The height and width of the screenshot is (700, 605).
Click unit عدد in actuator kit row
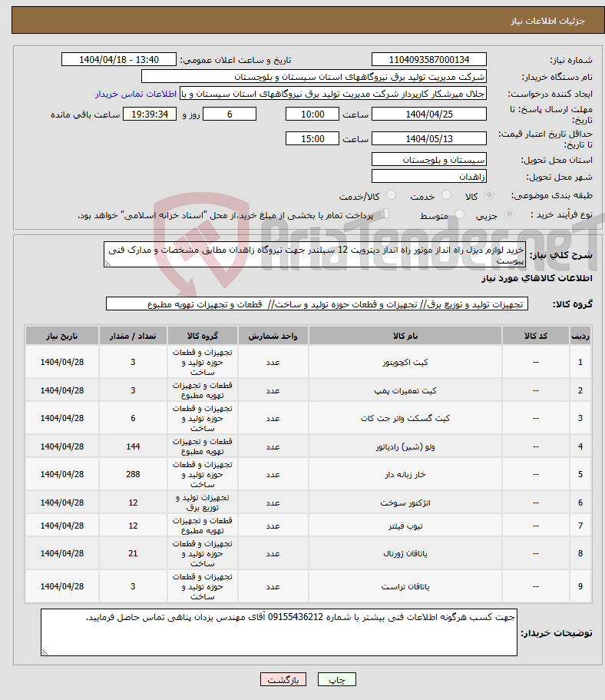[273, 363]
